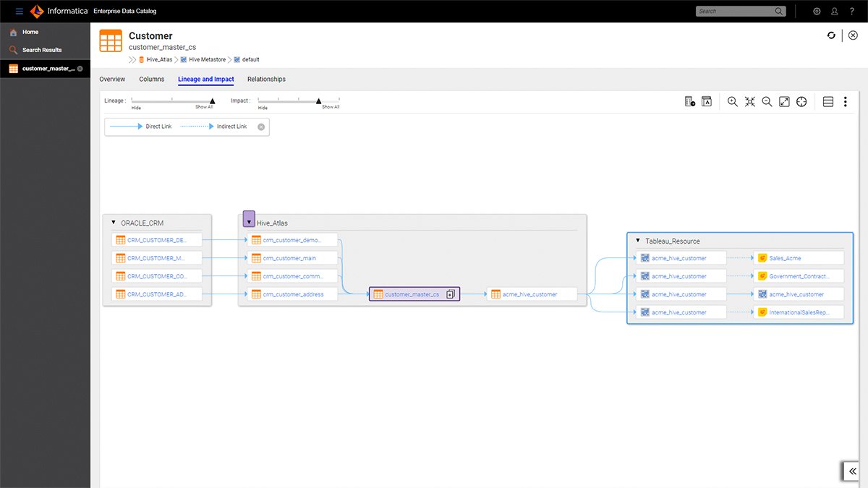Click the crosshair center-on-asset icon
Image resolution: width=868 pixels, height=488 pixels.
pos(801,102)
